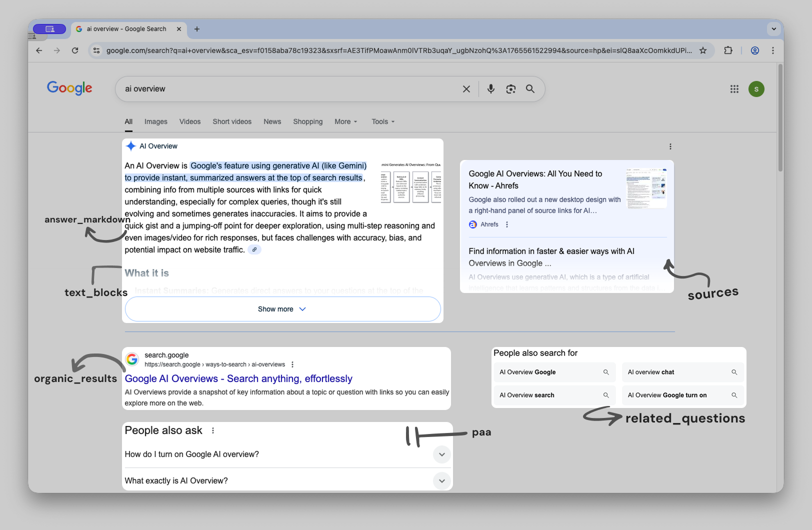Click search.google result favicon
Screen dimensions: 812x530
tap(132, 359)
